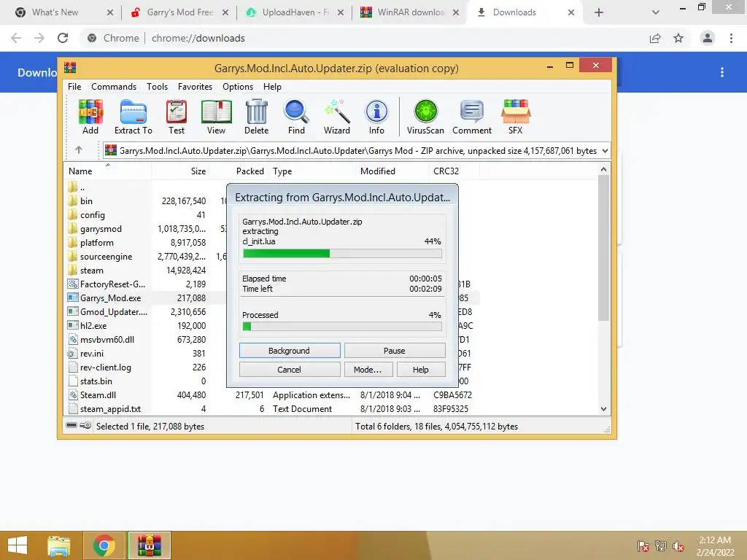Open the Tools menu
Screen dimensions: 747x560
point(158,87)
